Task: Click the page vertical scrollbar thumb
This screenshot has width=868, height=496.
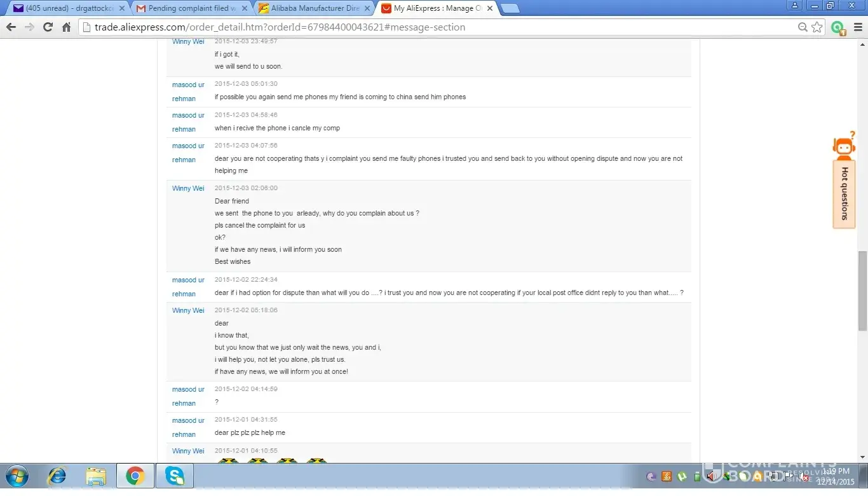Action: click(862, 291)
